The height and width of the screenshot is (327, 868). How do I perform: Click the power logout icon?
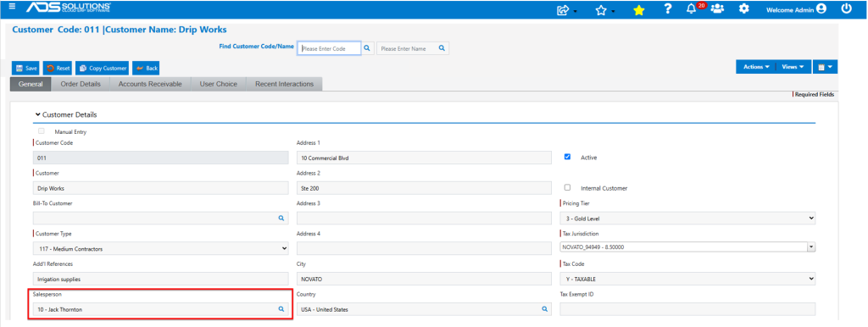(x=846, y=8)
